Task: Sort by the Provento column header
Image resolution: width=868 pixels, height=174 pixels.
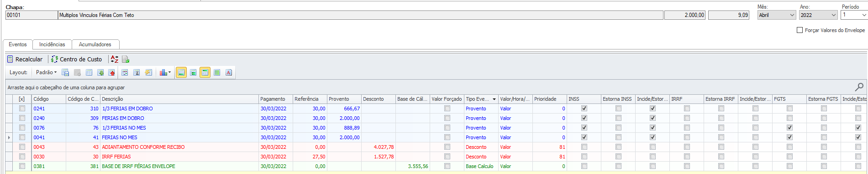Action: [344, 99]
